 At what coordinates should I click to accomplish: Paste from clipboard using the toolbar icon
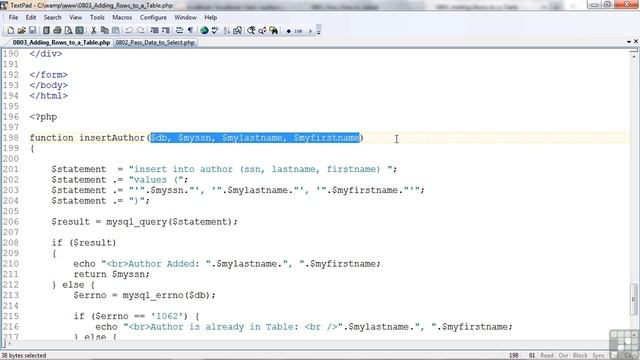pos(116,31)
